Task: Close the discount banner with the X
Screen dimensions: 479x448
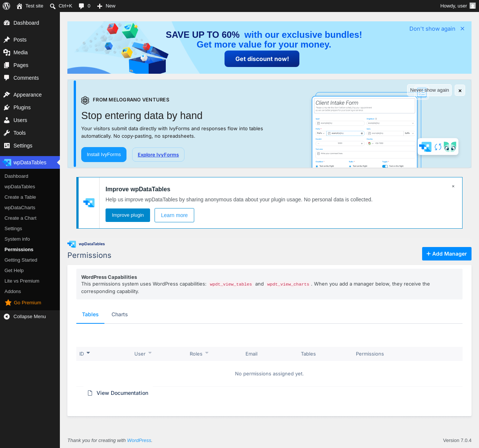Action: (463, 29)
